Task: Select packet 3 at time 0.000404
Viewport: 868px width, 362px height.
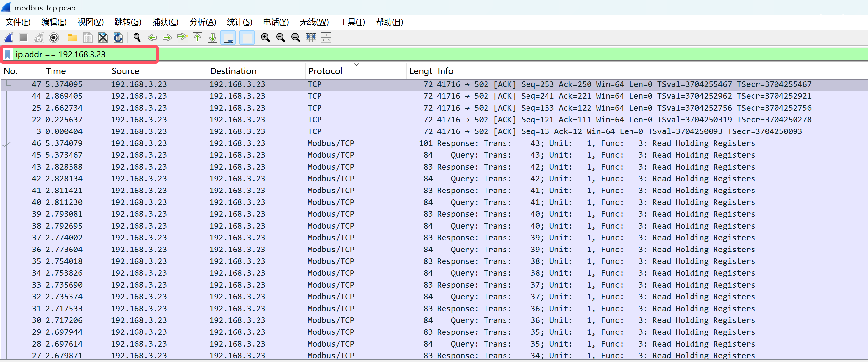Action: coord(434,131)
